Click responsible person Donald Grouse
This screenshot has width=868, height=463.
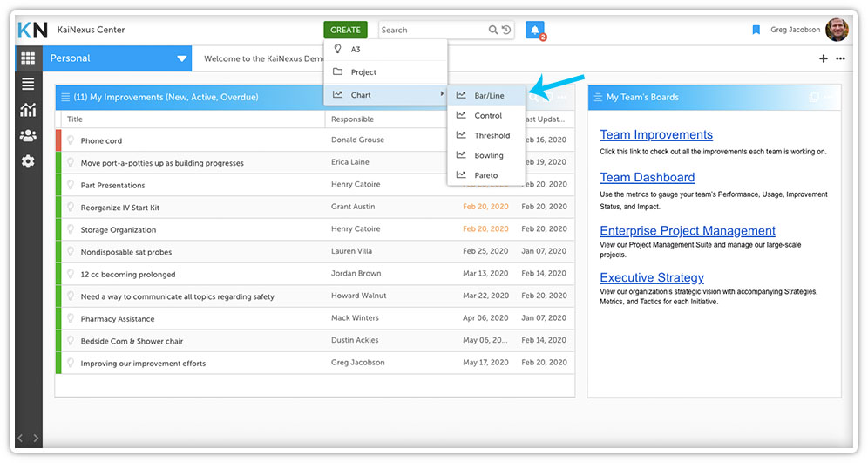click(357, 140)
